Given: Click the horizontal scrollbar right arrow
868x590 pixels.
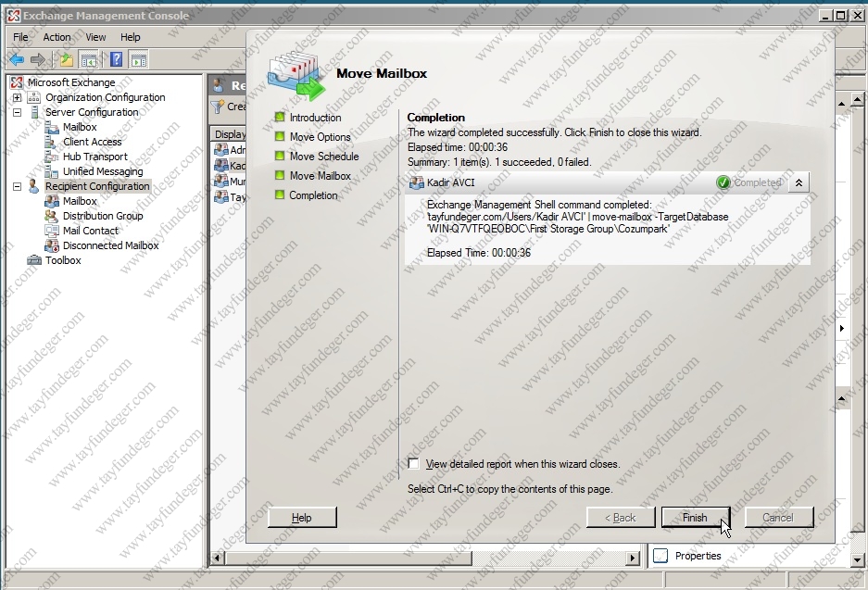Looking at the screenshot, I should [633, 558].
